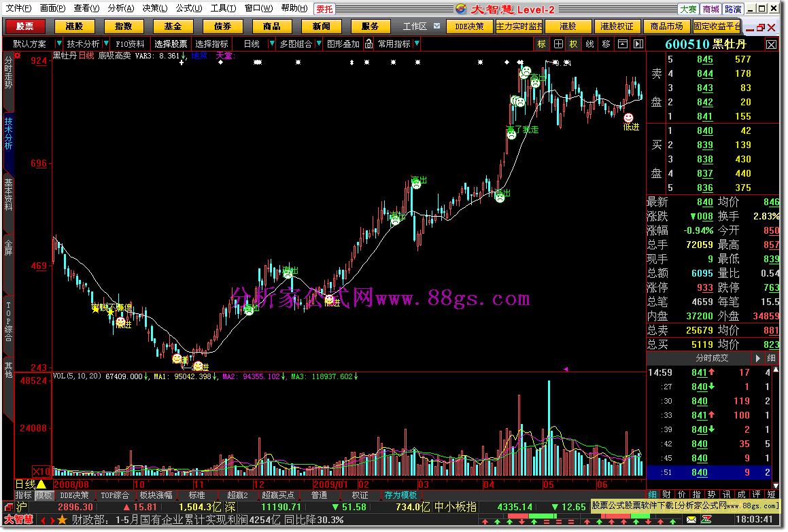Click the magenta triangle marker at chart bottom
The height and width of the screenshot is (532, 788).
[566, 369]
